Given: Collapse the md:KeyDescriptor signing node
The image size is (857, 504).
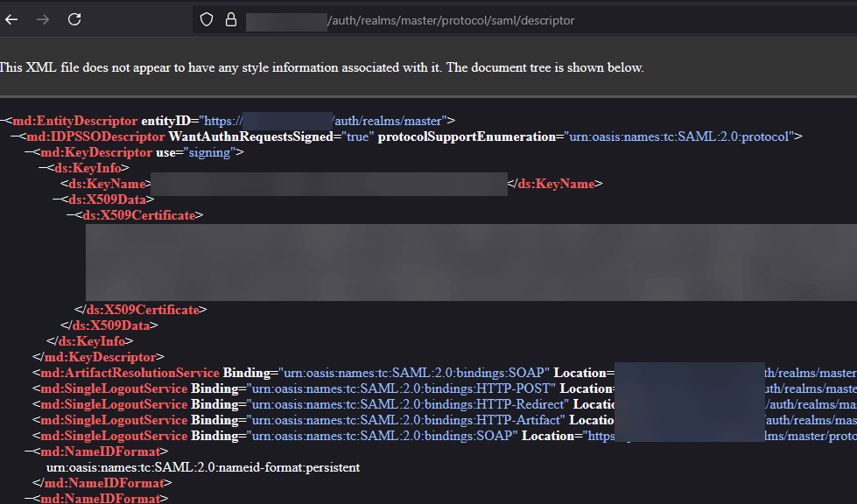Looking at the screenshot, I should click(x=28, y=152).
